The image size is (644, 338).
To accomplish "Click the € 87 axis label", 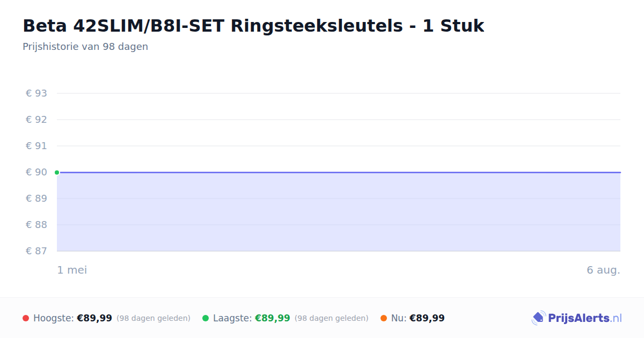I will point(36,251).
